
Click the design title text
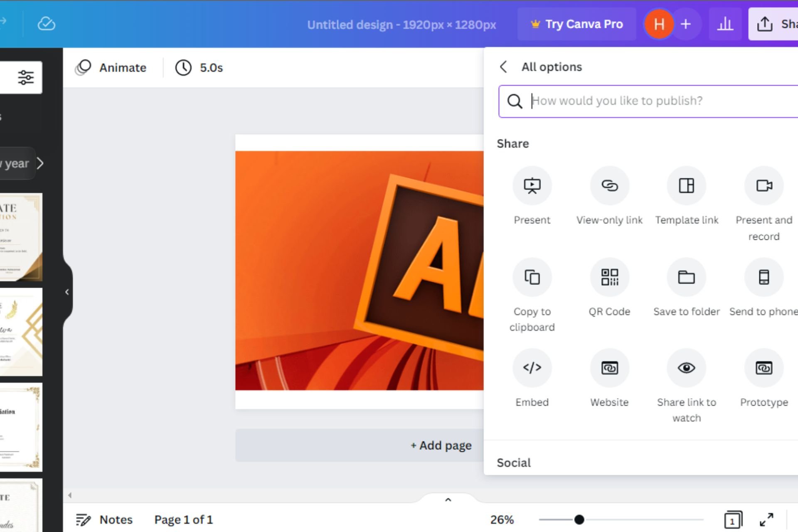click(x=401, y=25)
